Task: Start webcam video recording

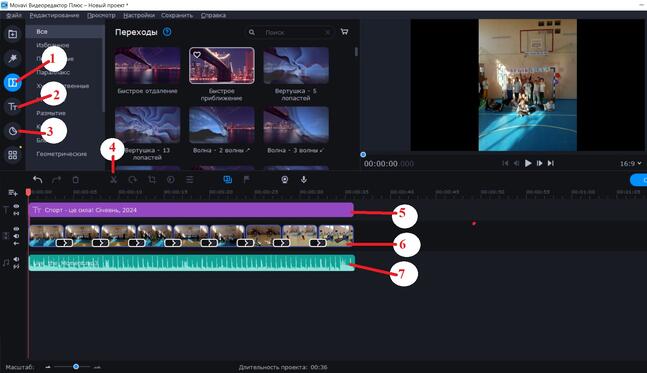Action: pyautogui.click(x=284, y=179)
